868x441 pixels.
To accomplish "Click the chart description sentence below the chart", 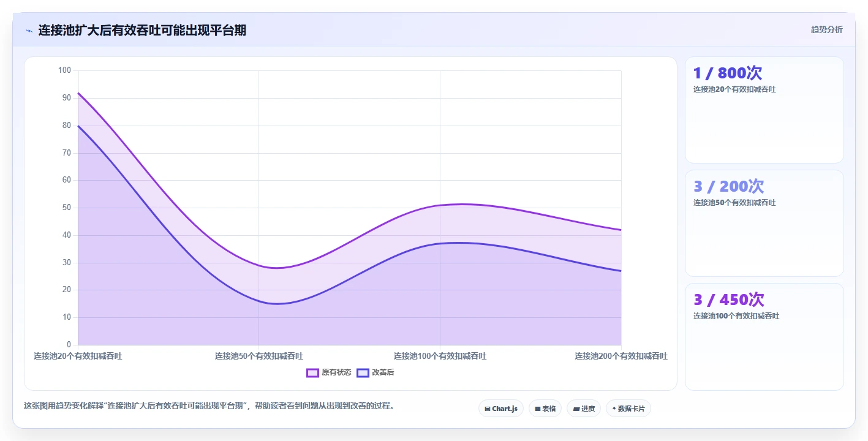I will pos(209,405).
